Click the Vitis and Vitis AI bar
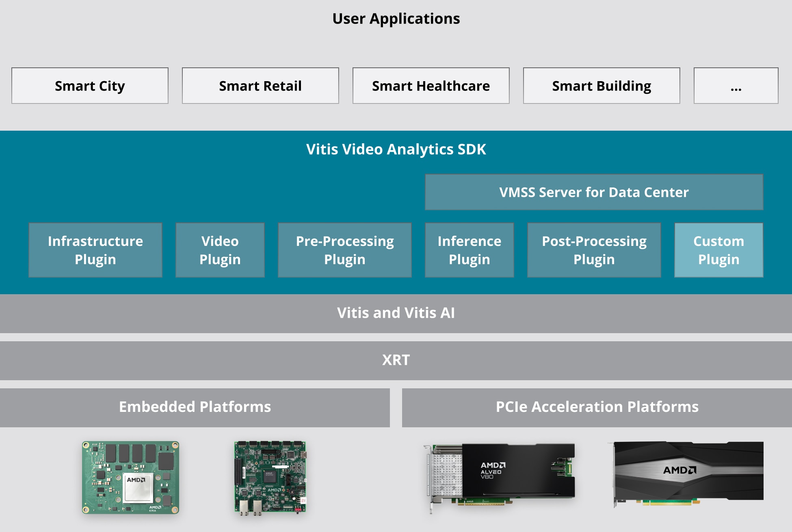 coord(396,313)
